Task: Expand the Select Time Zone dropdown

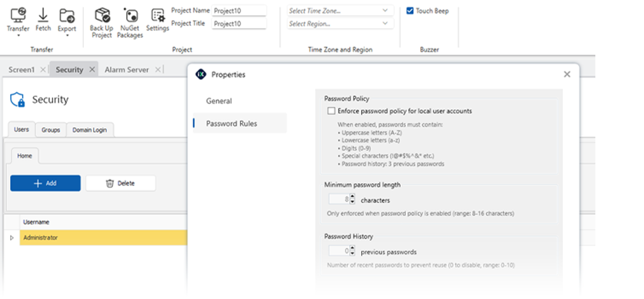Action: click(340, 11)
